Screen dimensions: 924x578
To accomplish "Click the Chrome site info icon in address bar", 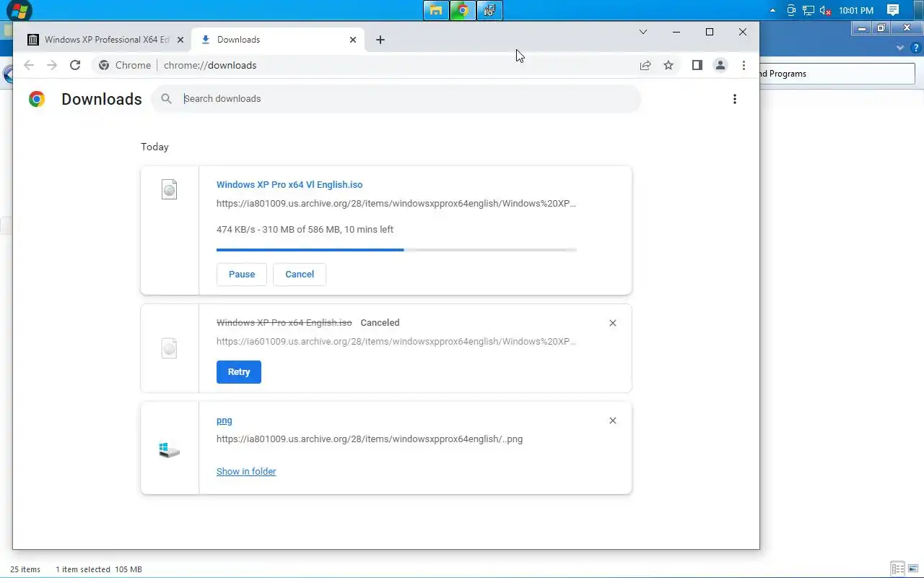I will pyautogui.click(x=104, y=65).
